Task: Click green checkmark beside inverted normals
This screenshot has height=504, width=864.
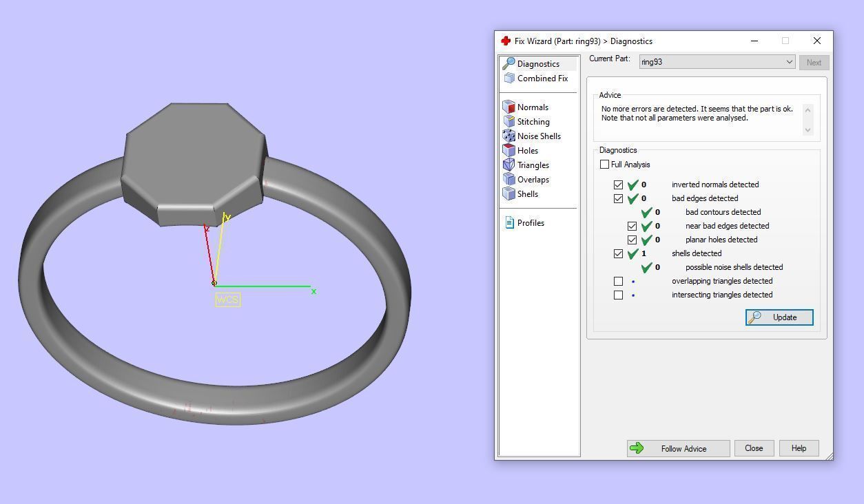Action: [x=633, y=185]
